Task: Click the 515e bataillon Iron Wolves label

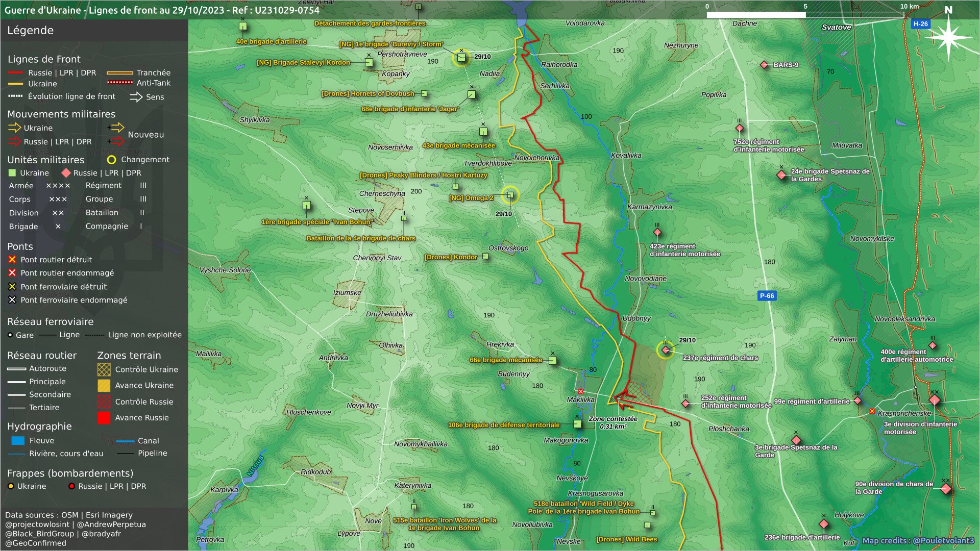Action: click(x=445, y=524)
